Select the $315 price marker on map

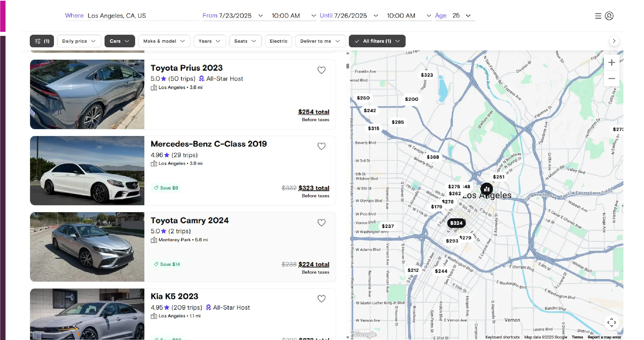click(x=374, y=128)
